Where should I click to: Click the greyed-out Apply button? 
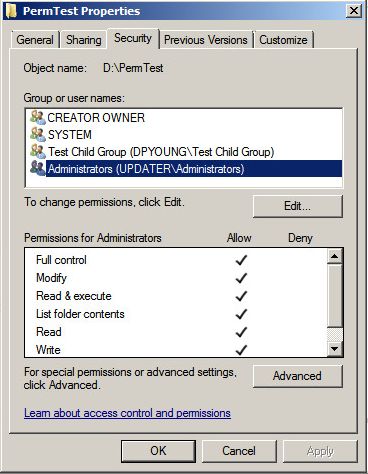320,451
